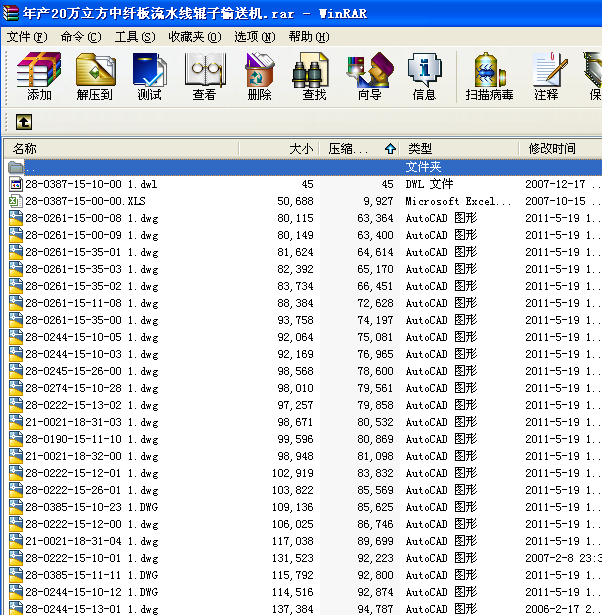
Task: Click drawing icon of 28-0261-15-00-08 1.dwg
Action: pos(16,218)
